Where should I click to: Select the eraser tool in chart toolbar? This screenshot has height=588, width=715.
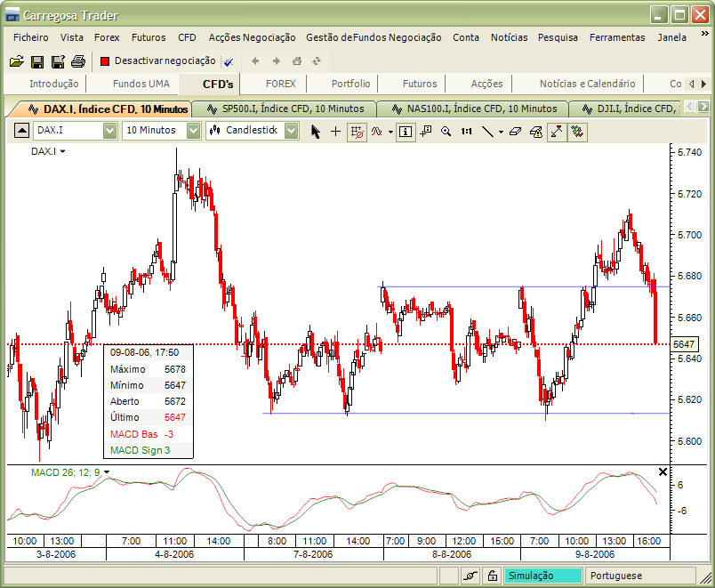click(515, 131)
